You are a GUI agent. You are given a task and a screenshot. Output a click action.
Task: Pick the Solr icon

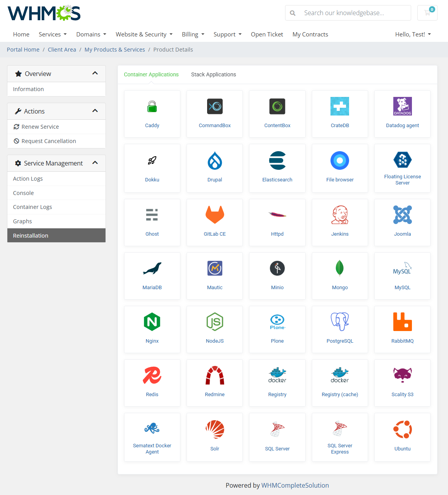click(x=215, y=429)
